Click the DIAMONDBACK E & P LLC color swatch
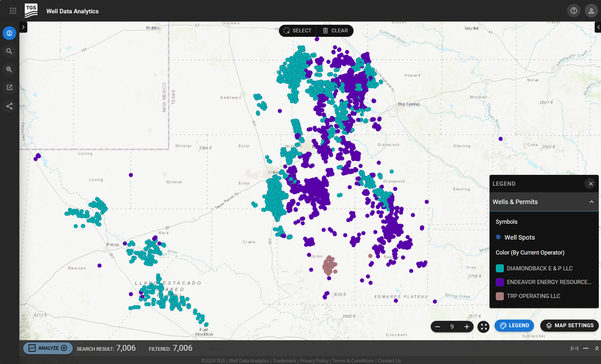 500,268
